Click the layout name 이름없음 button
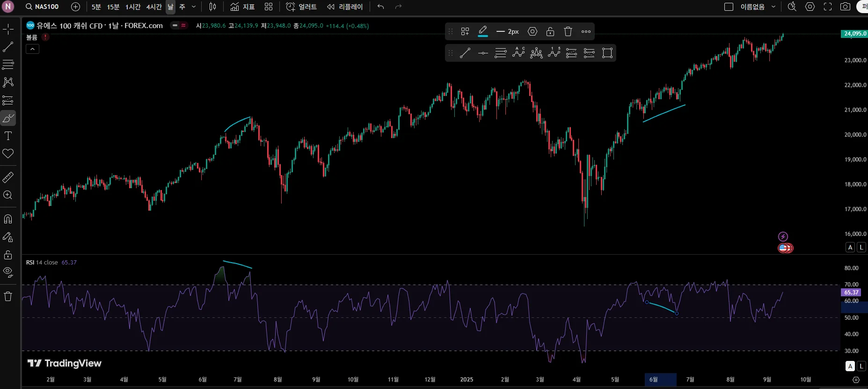868x389 pixels. tap(752, 7)
